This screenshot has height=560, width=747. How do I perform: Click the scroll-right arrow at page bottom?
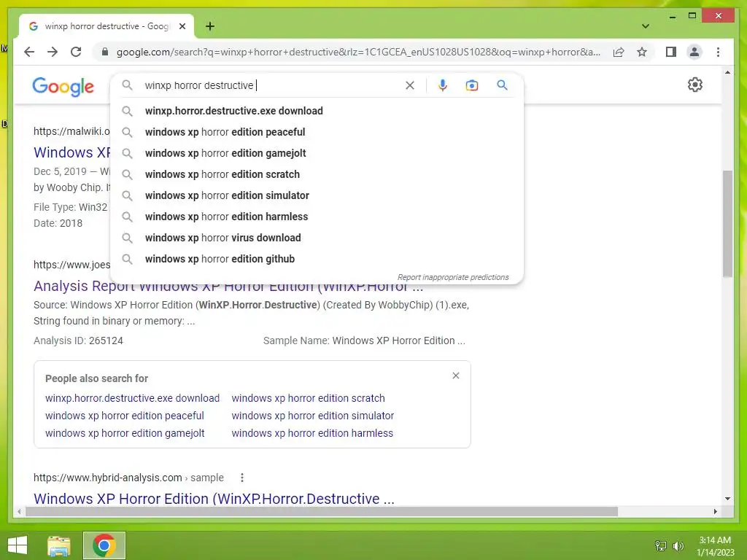[x=715, y=511]
